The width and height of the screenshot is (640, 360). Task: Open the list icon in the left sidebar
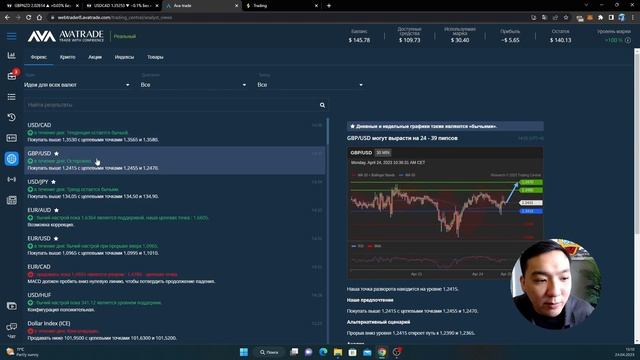pyautogui.click(x=11, y=97)
